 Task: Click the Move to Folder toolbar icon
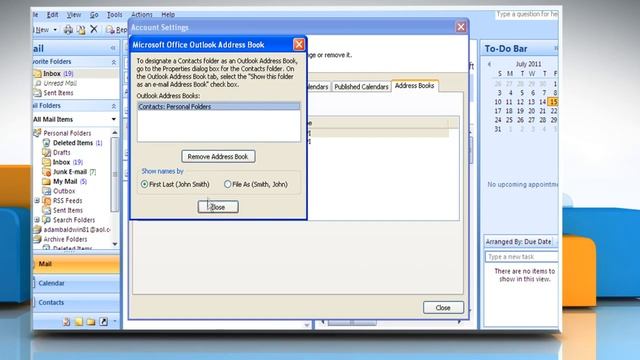81,29
